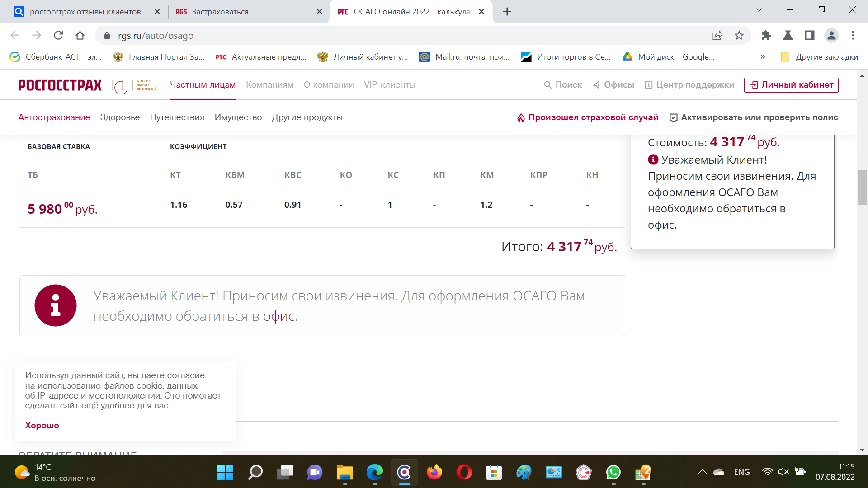Click the Rosgosstrakh logo
868x488 pixels.
[60, 85]
